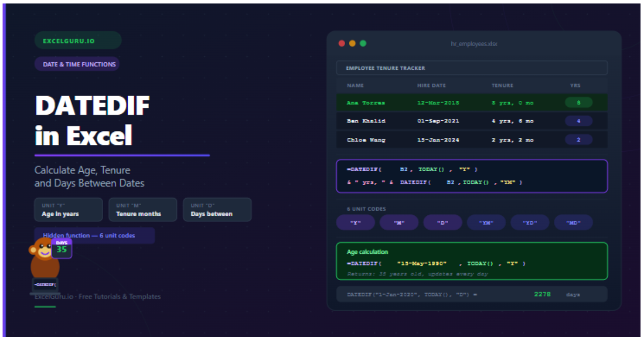
Task: Click the yellow window dot
Action: click(x=352, y=43)
